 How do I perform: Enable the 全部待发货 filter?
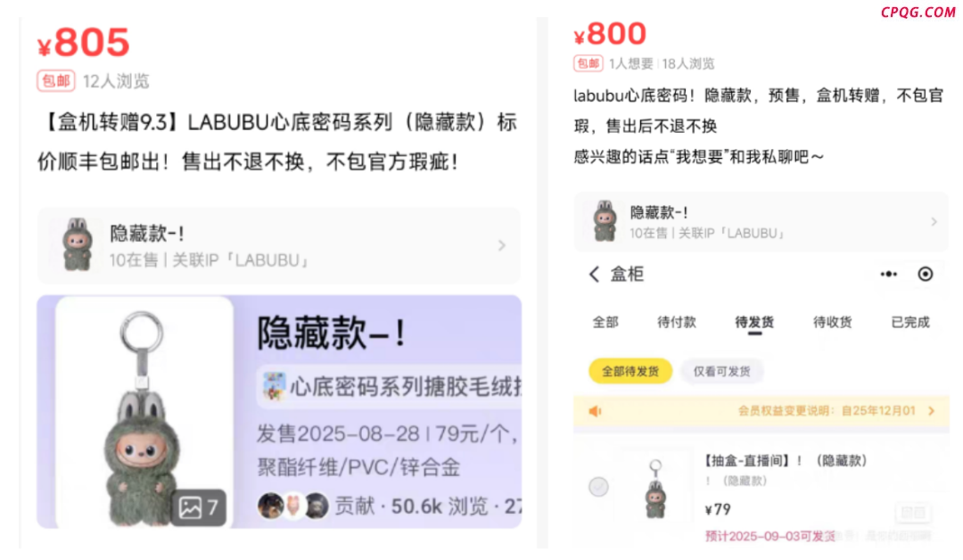point(630,372)
